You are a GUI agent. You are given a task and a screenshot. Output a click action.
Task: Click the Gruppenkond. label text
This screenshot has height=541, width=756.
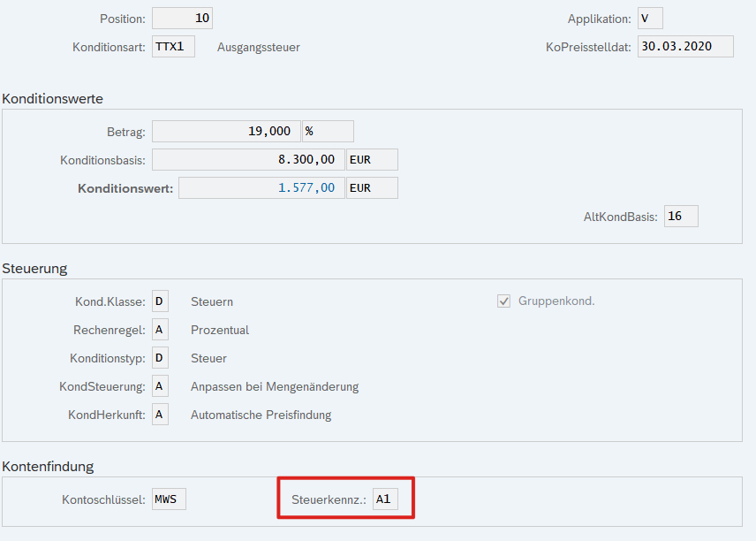556,301
